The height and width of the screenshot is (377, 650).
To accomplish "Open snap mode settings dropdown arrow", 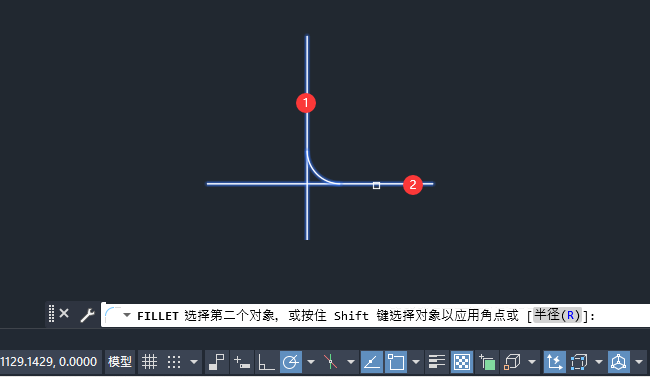I will (194, 362).
